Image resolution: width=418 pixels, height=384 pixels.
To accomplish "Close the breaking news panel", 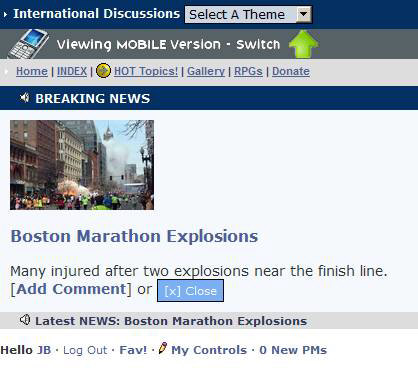I will point(190,291).
